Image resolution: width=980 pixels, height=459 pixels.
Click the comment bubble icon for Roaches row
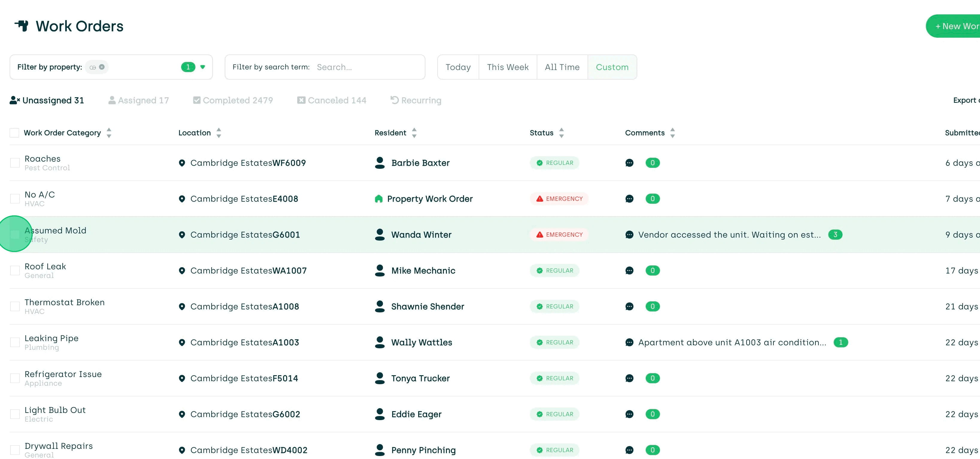pos(629,163)
